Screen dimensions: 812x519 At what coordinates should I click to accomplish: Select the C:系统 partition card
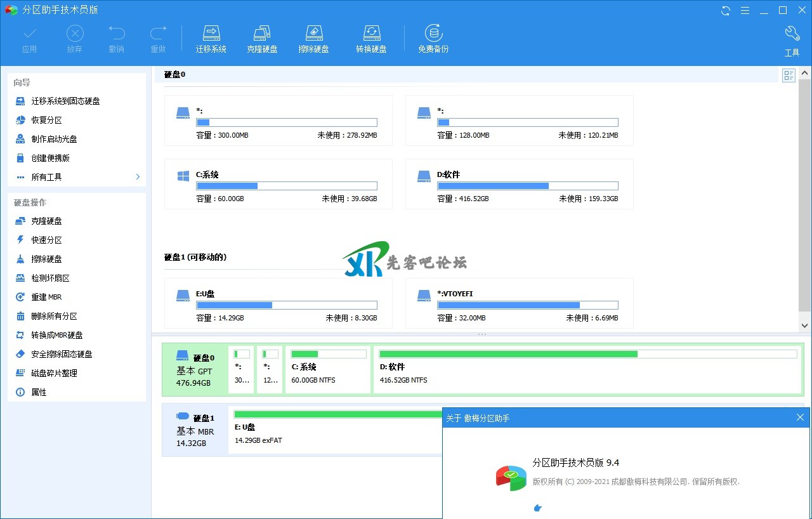pos(278,184)
